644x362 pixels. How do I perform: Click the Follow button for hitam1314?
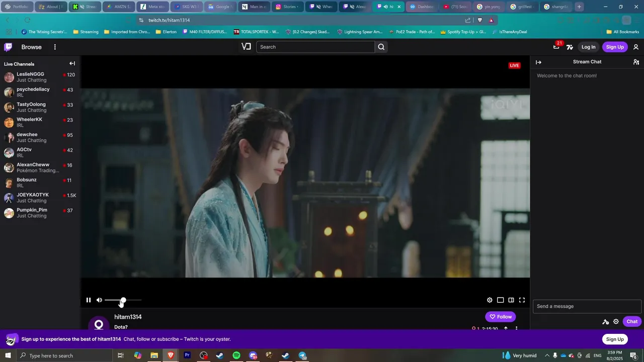tap(501, 317)
